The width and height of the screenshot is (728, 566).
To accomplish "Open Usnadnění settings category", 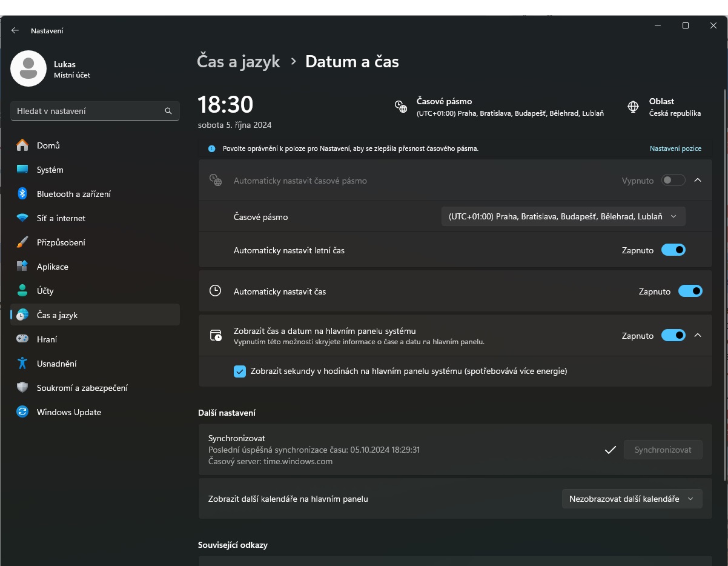I will click(x=95, y=364).
